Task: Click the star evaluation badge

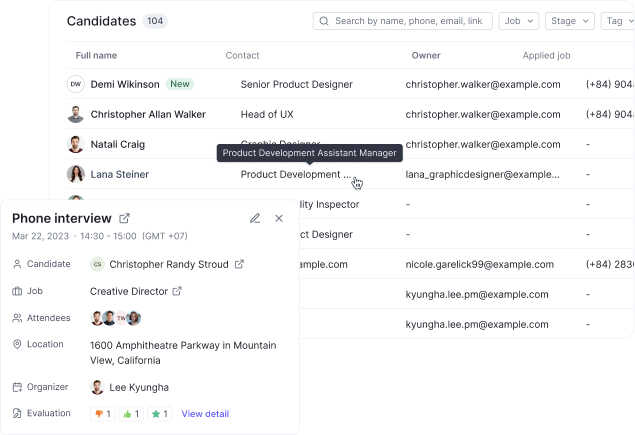Action: pyautogui.click(x=159, y=413)
